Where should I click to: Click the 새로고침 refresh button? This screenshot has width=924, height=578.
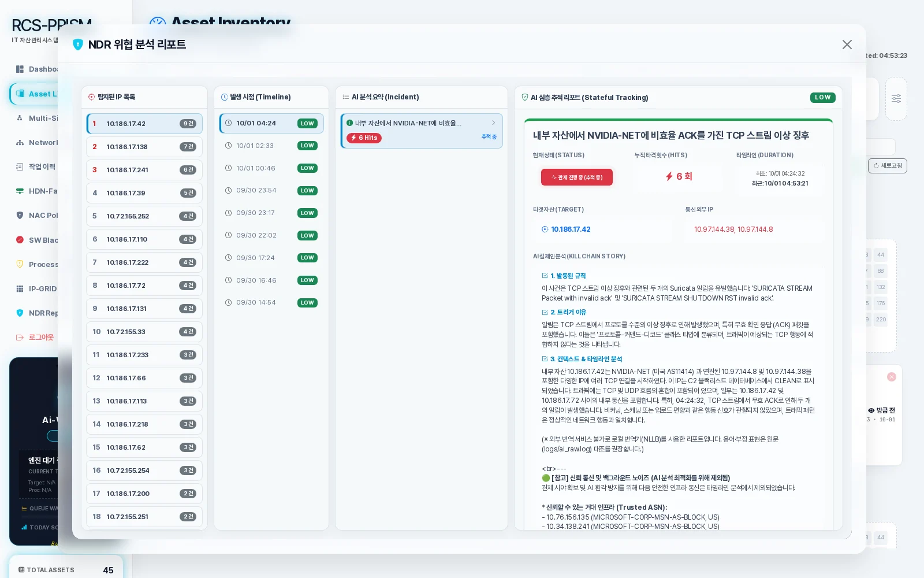tap(888, 165)
